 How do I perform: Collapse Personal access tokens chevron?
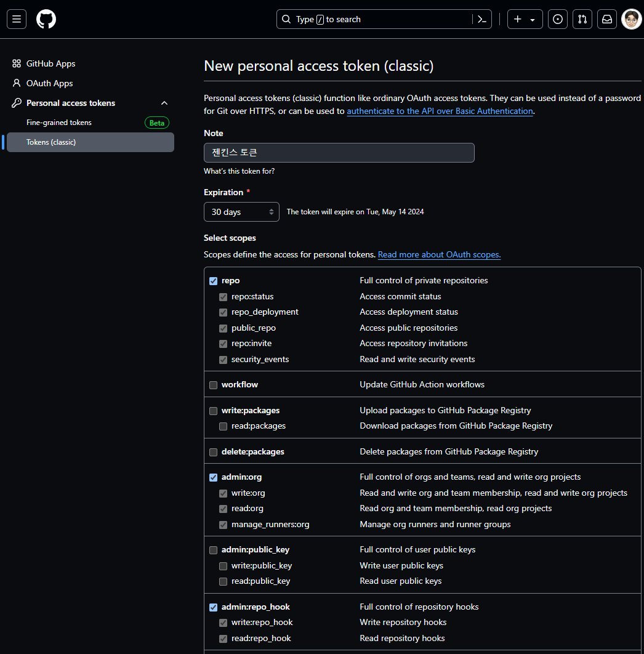click(x=164, y=103)
